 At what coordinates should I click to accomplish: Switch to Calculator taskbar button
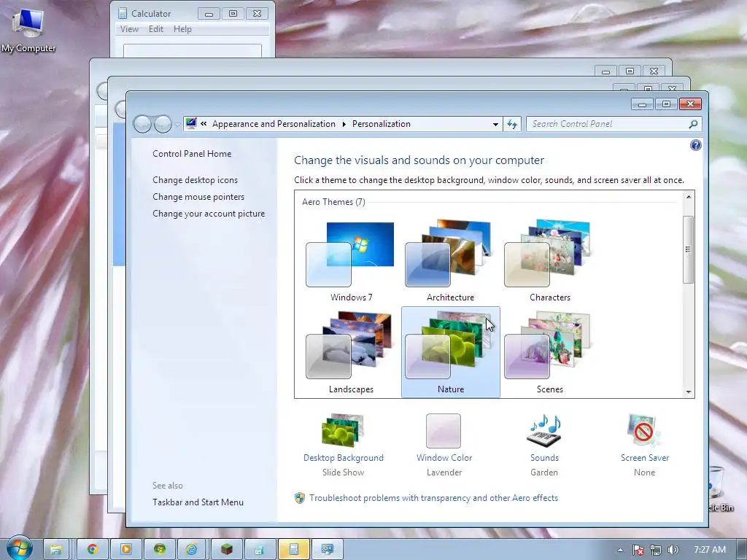[293, 550]
